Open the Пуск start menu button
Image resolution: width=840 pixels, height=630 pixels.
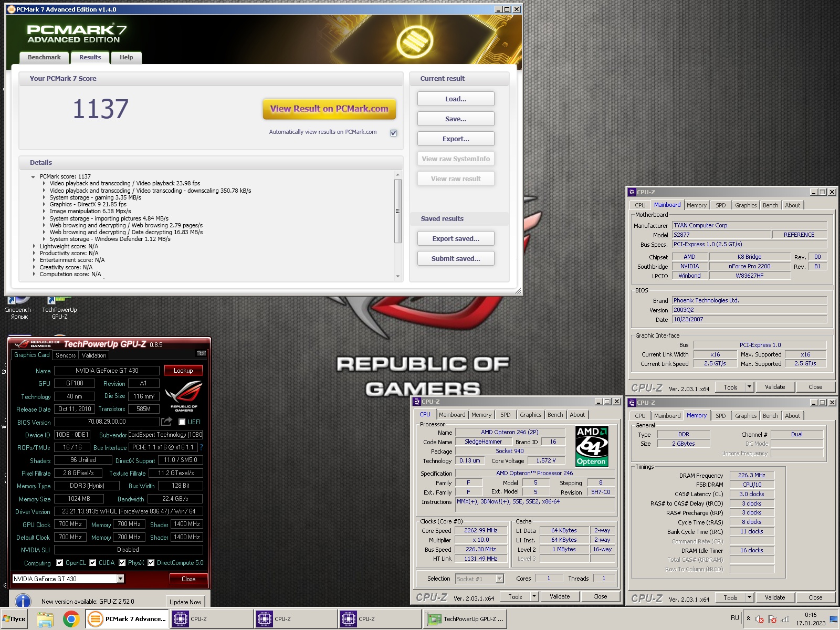pyautogui.click(x=14, y=619)
